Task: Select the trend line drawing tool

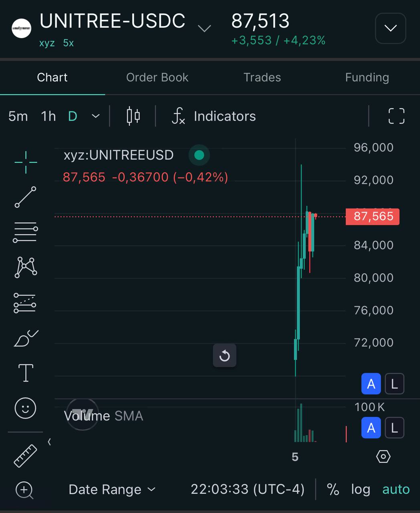Action: (x=26, y=197)
